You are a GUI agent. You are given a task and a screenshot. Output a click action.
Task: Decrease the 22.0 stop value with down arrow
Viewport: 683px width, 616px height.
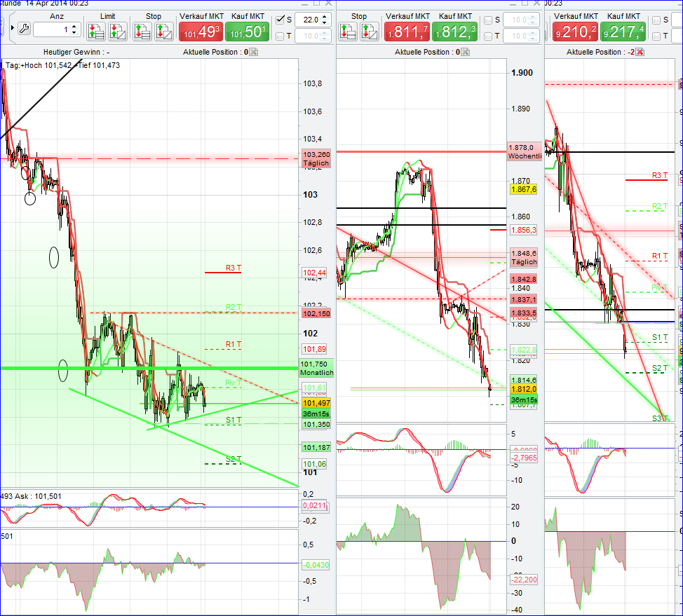(x=324, y=23)
